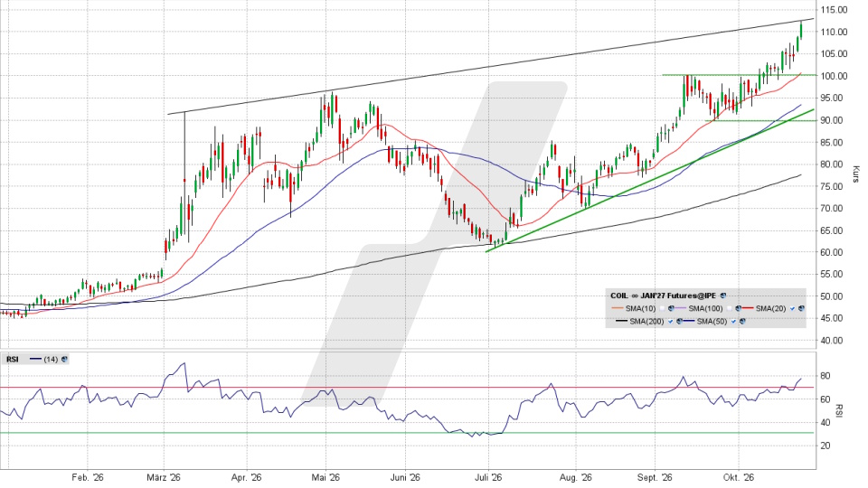Click the RSI axis title on the right

coord(839,410)
